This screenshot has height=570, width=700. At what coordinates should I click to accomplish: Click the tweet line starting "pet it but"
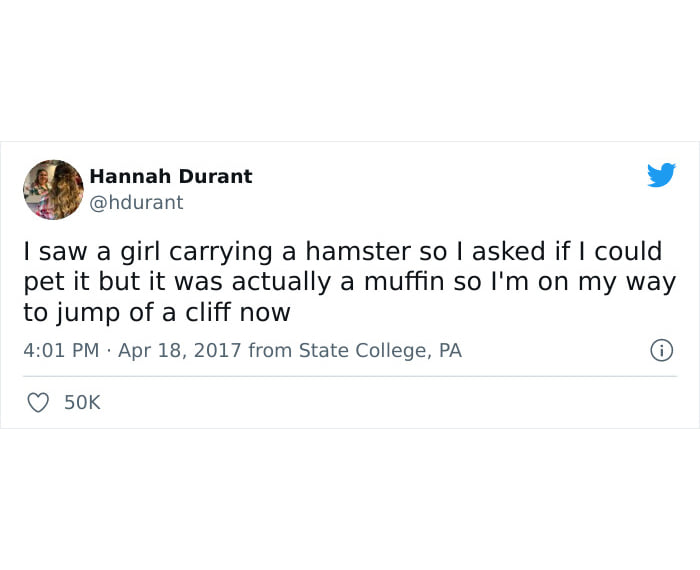[x=350, y=282]
